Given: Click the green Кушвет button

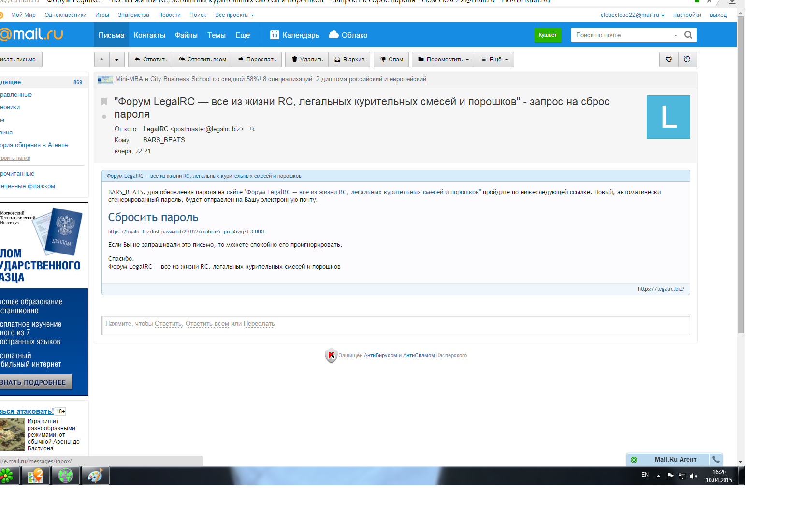Looking at the screenshot, I should 548,35.
